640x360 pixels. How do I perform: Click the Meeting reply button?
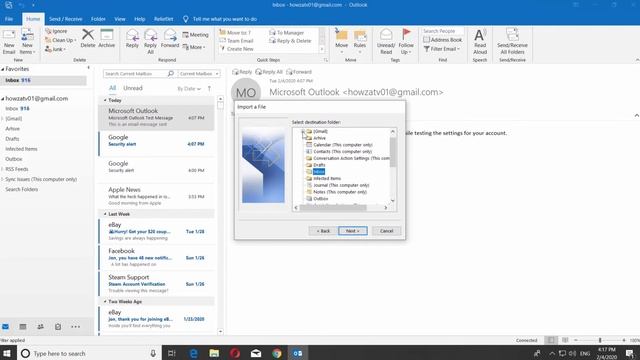(x=196, y=35)
